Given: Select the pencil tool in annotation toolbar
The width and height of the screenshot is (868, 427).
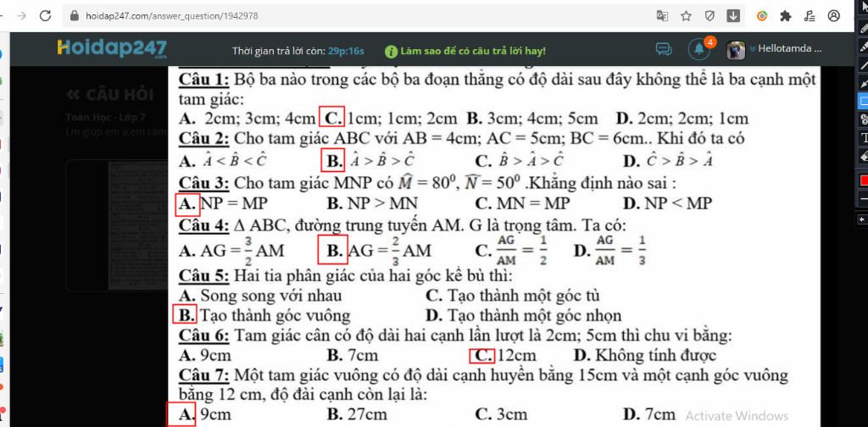Looking at the screenshot, I should pyautogui.click(x=864, y=28).
